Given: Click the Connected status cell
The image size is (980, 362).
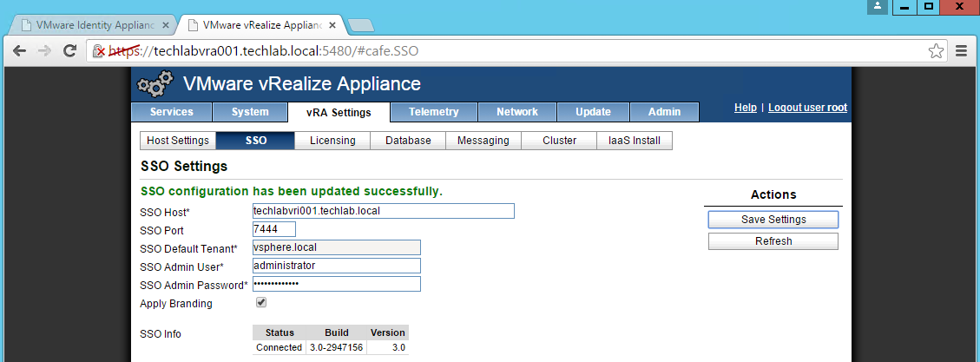Looking at the screenshot, I should click(279, 347).
